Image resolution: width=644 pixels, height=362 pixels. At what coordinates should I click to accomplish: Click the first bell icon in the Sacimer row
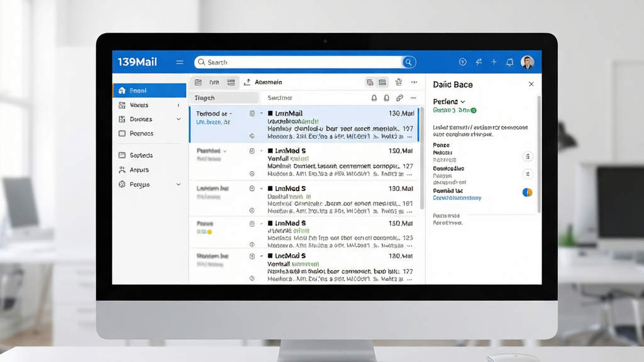coord(374,97)
